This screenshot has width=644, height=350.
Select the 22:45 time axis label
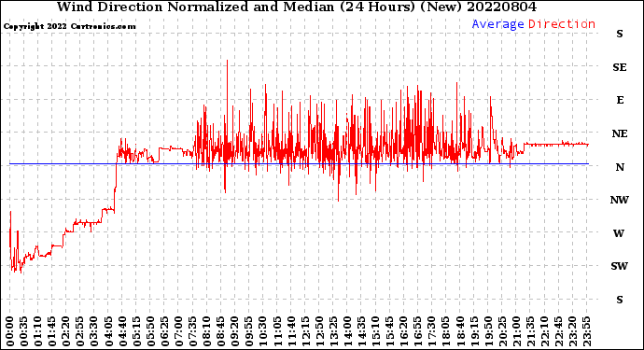[x=558, y=331]
